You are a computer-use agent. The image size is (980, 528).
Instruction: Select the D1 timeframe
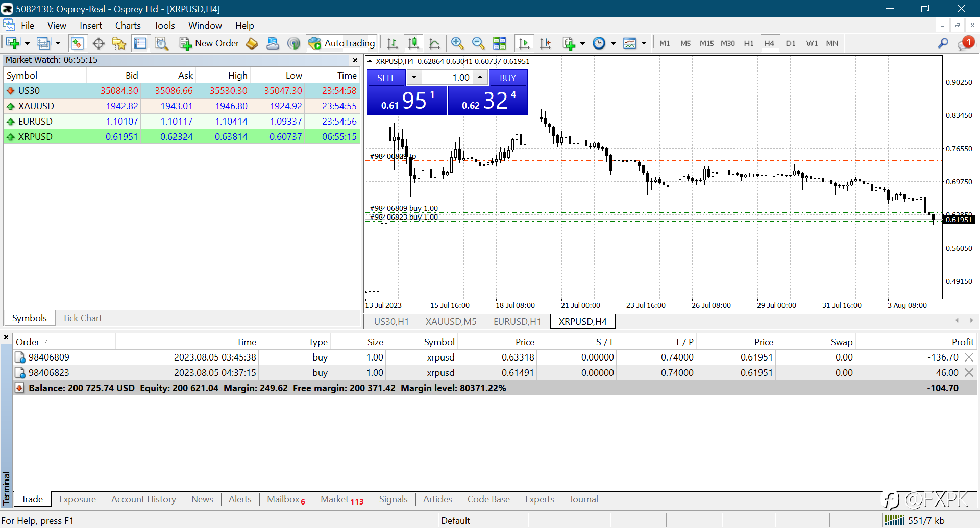[x=791, y=43]
